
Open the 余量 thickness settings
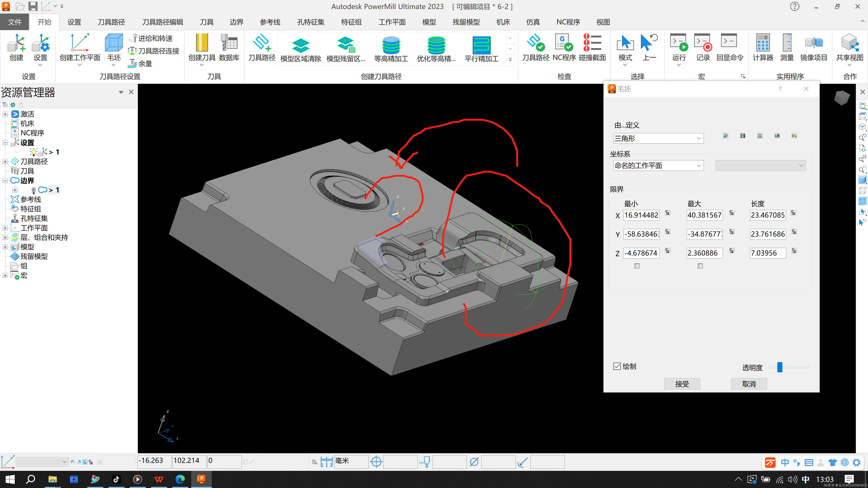(x=140, y=63)
